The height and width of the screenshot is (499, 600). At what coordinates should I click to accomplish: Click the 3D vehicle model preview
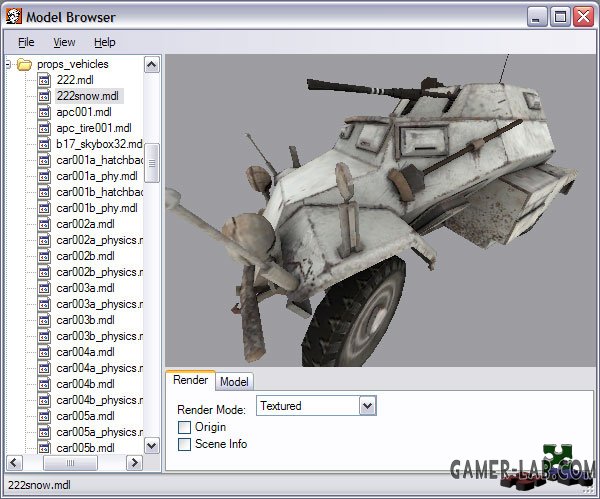tap(380, 210)
